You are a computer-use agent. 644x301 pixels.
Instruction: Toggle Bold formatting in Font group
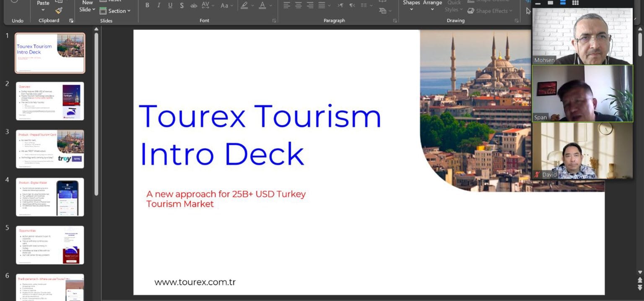coord(147,5)
